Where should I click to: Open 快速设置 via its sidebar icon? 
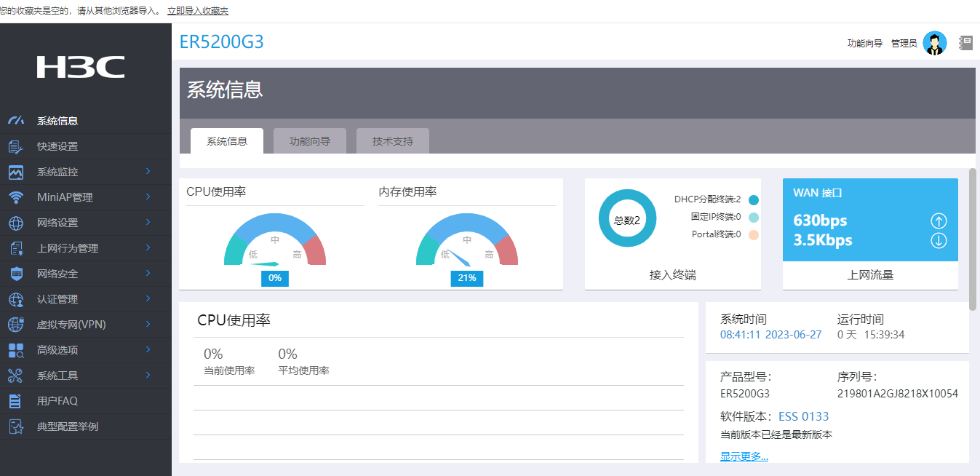point(16,146)
